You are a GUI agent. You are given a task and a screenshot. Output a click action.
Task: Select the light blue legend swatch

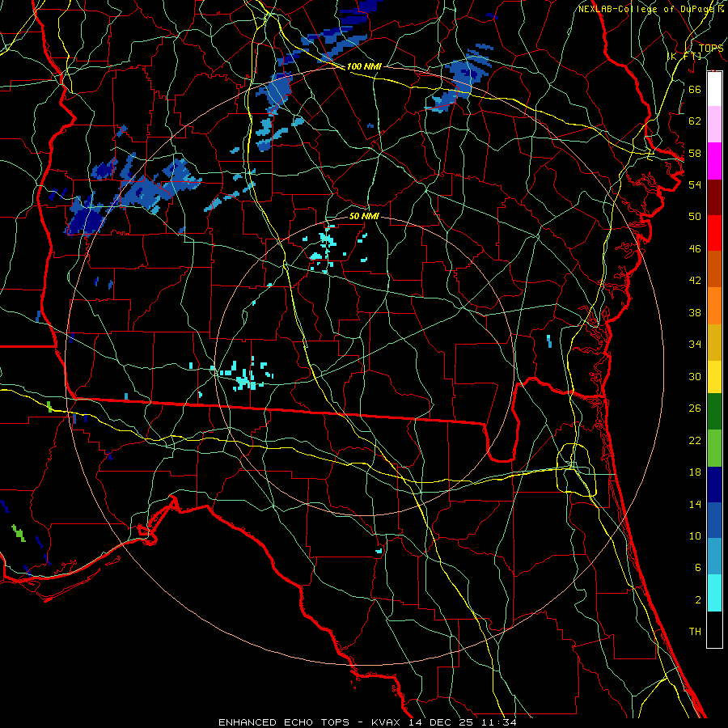click(714, 557)
